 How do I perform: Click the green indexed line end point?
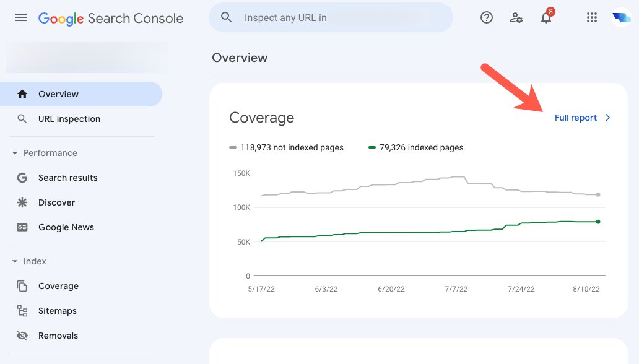tap(598, 222)
